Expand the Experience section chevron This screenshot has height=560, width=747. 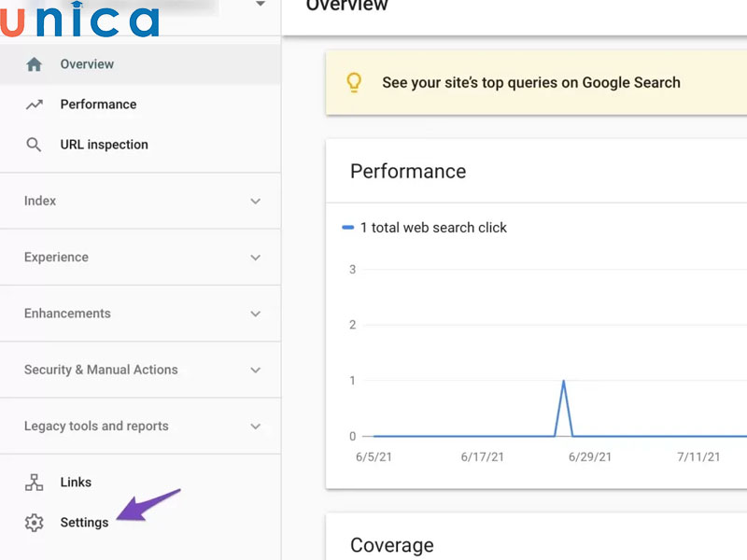point(256,258)
